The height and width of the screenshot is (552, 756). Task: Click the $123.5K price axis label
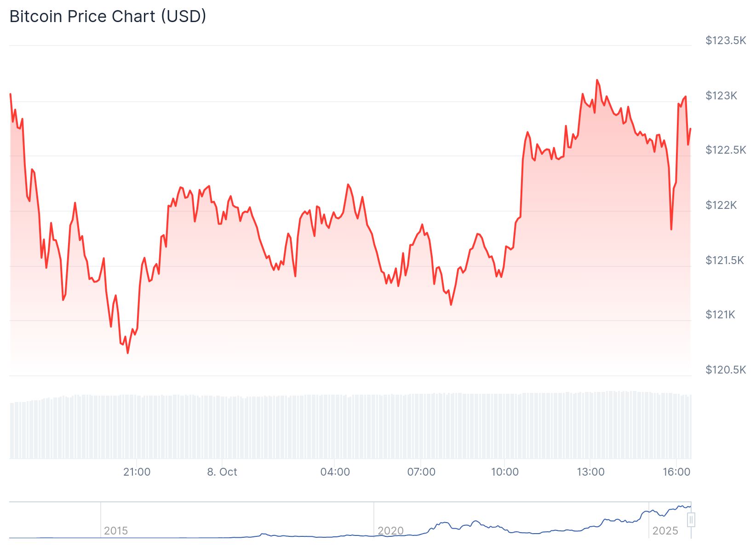(726, 40)
